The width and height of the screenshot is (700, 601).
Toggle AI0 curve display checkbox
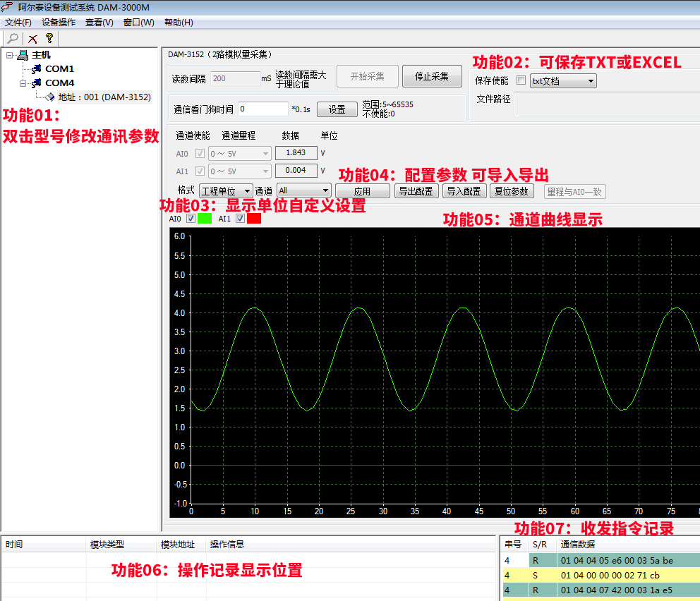191,219
